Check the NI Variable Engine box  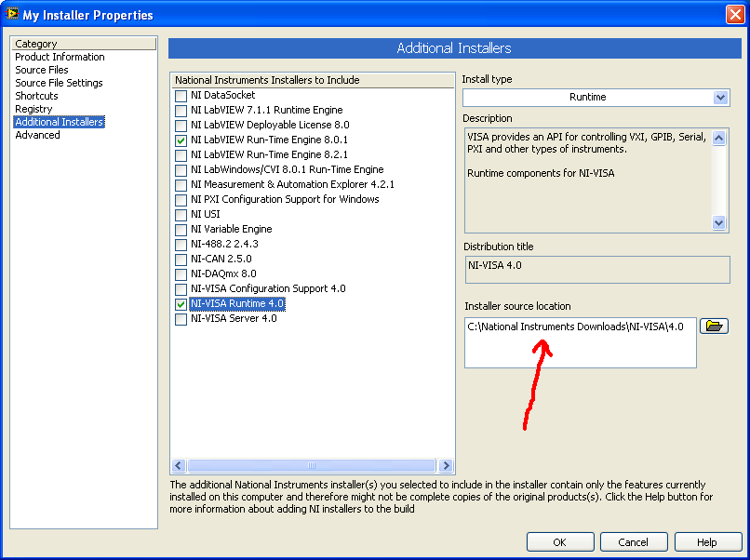pos(181,229)
